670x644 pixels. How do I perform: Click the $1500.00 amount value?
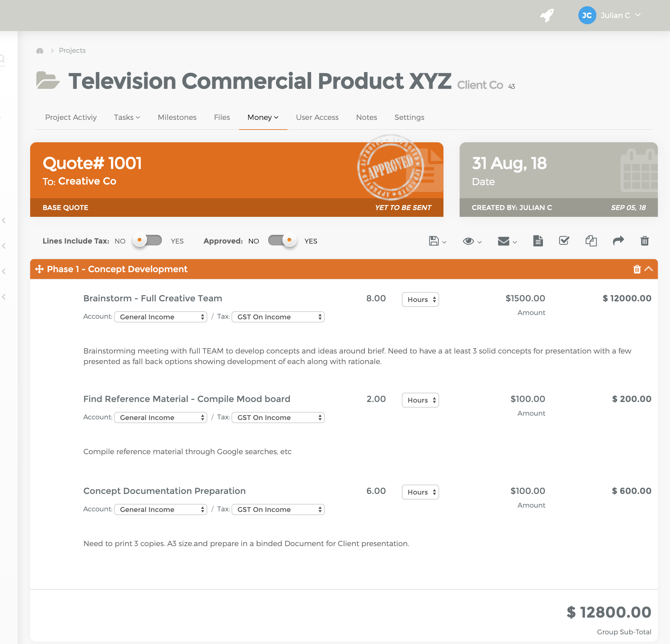click(525, 298)
